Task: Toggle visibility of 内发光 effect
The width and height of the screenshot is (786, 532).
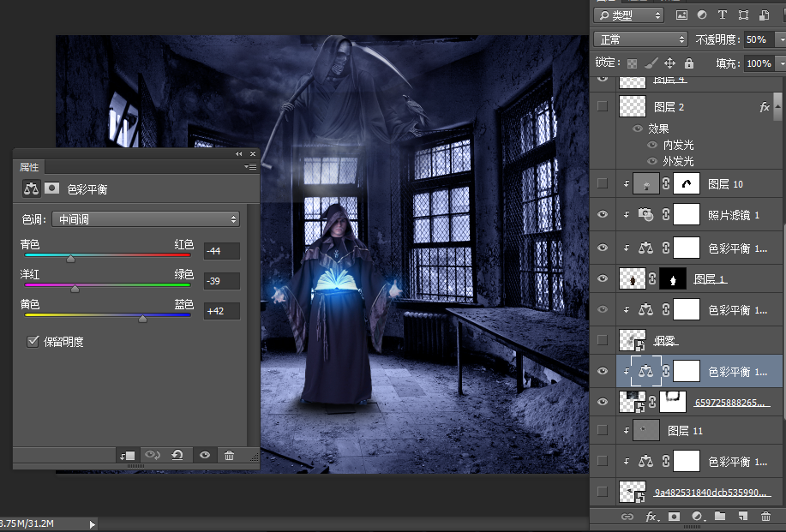Action: coord(652,145)
